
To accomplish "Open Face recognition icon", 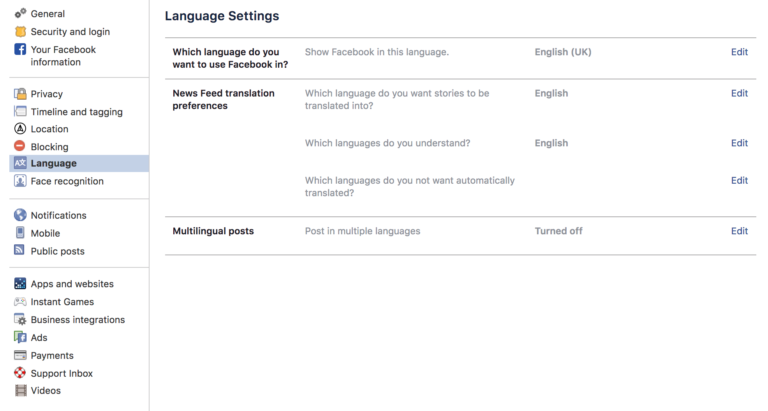I will (20, 181).
